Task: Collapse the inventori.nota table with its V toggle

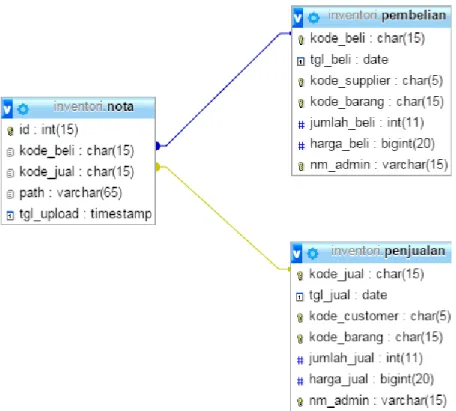Action: click(x=7, y=109)
